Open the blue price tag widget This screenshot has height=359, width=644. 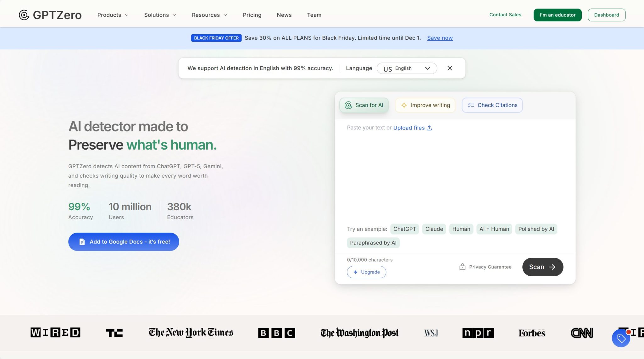[621, 338]
